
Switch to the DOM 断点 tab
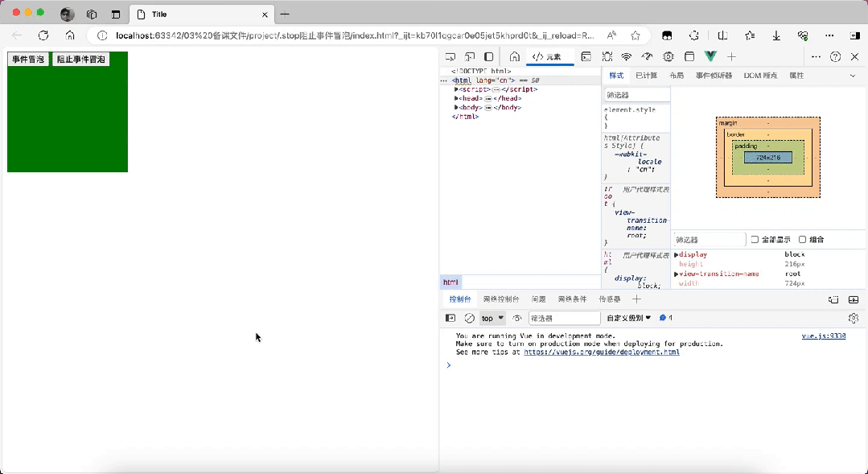[x=760, y=76]
